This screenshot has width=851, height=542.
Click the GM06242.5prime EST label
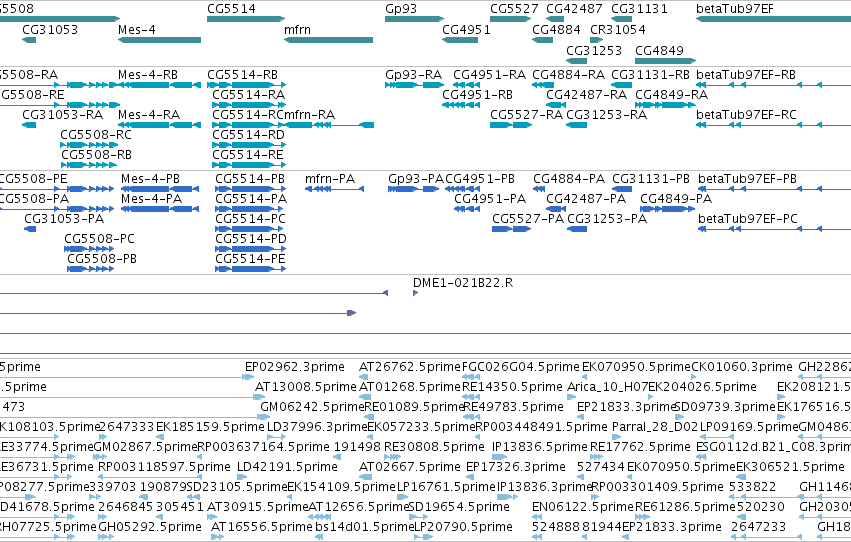(312, 407)
